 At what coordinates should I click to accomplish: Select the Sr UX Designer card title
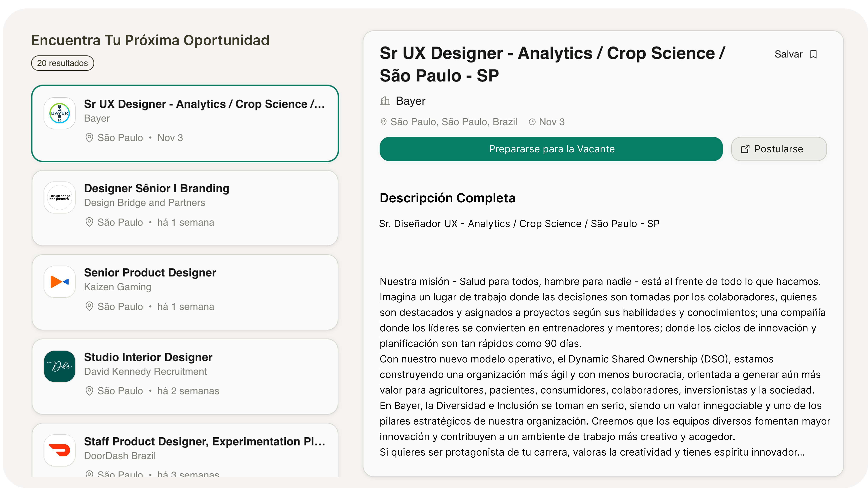point(204,104)
